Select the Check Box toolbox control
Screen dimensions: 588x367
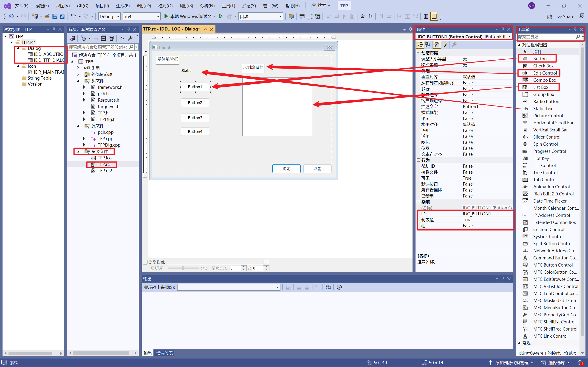pos(543,66)
